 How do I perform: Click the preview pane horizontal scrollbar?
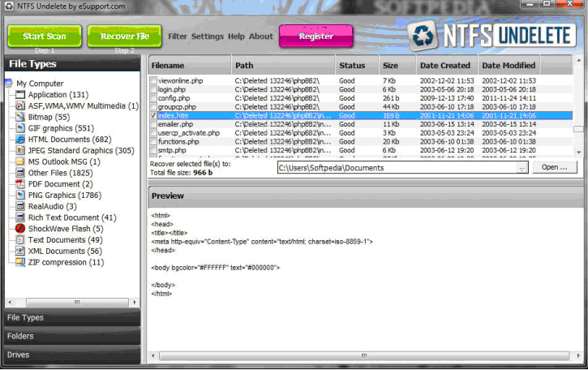click(364, 355)
